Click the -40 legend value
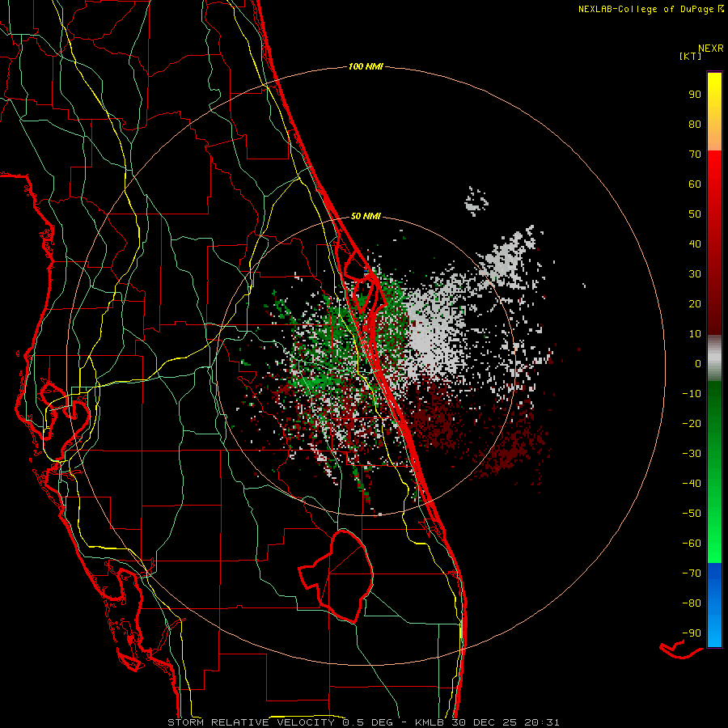 tap(692, 484)
